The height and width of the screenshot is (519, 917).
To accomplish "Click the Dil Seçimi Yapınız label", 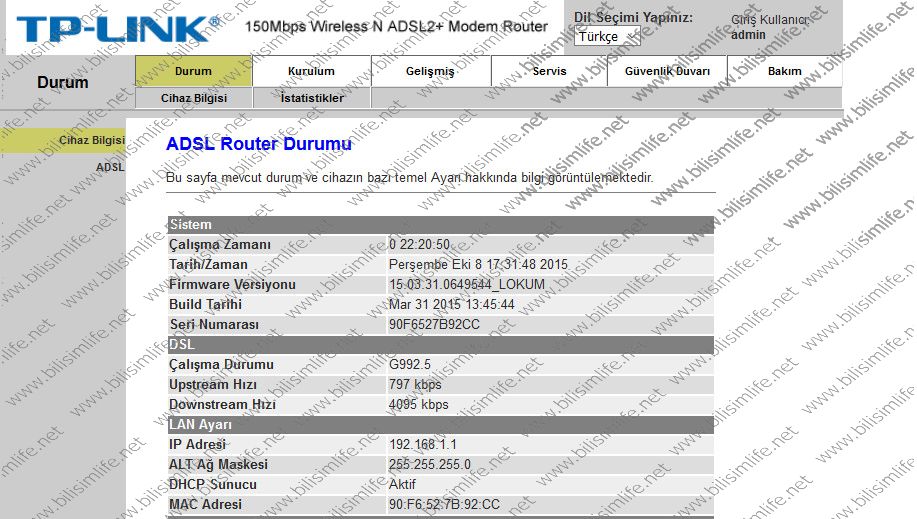I will [x=633, y=17].
